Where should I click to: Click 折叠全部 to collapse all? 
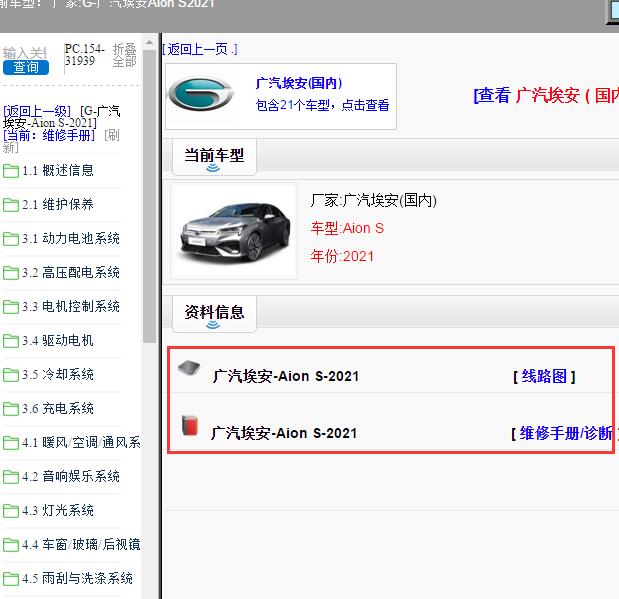coord(124,55)
